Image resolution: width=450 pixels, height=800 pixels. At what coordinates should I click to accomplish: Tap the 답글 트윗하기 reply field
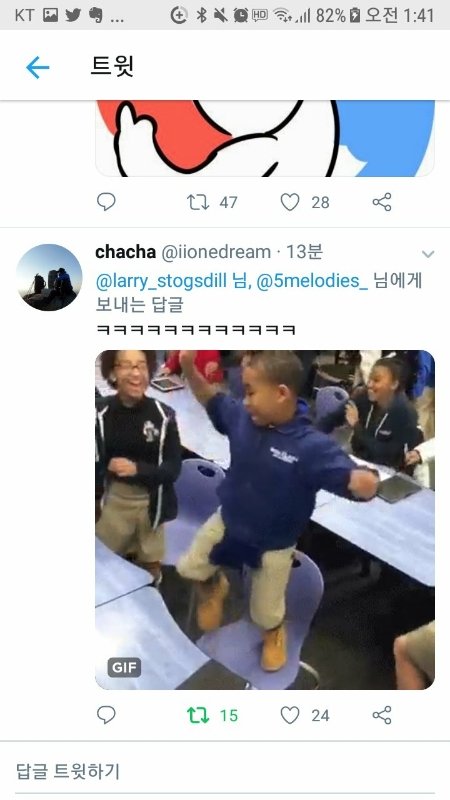point(225,771)
